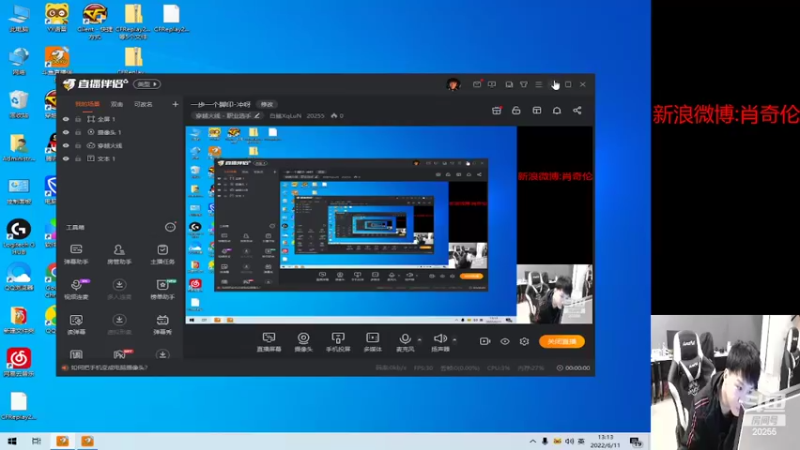Toggle visibility of the 文本 1 source
Screen dimensions: 800x450
tap(66, 159)
